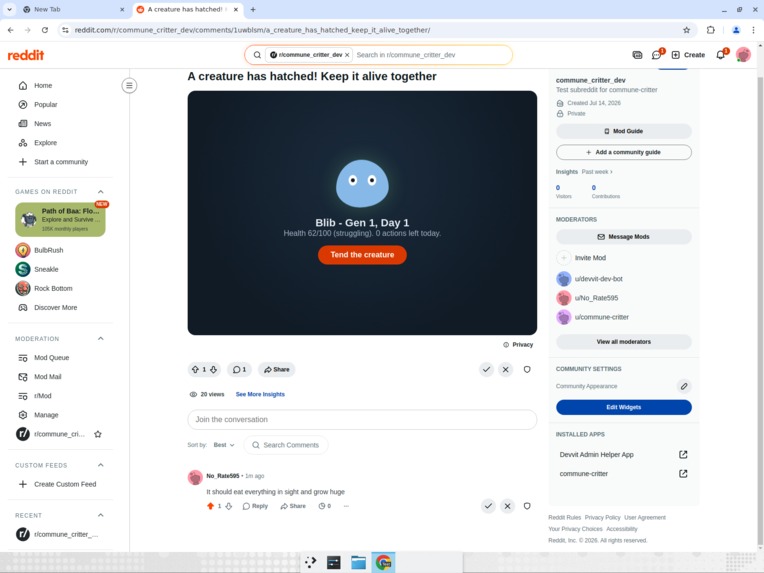This screenshot has width=764, height=573.
Task: Give award on the comment
Action: [x=325, y=506]
